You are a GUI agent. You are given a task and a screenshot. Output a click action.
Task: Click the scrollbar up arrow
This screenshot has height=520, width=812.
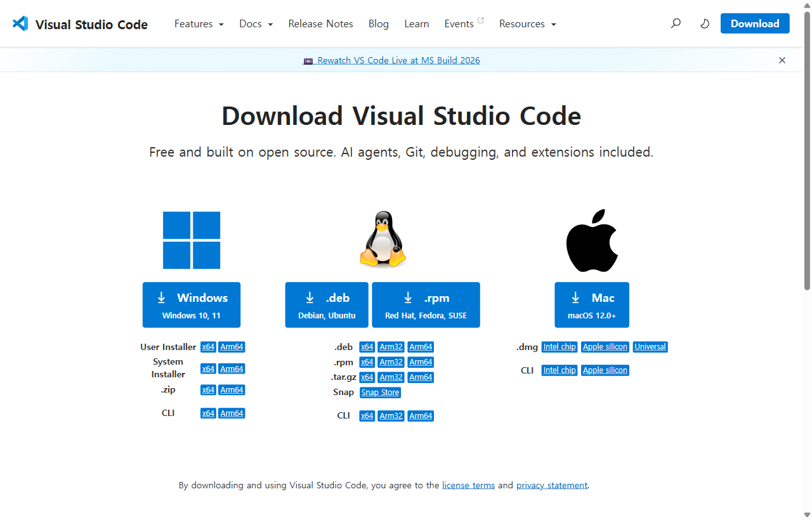[x=807, y=6]
